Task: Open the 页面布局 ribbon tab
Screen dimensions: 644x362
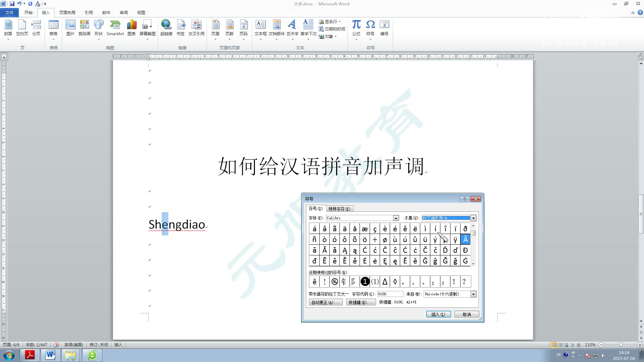Action: tap(67, 13)
